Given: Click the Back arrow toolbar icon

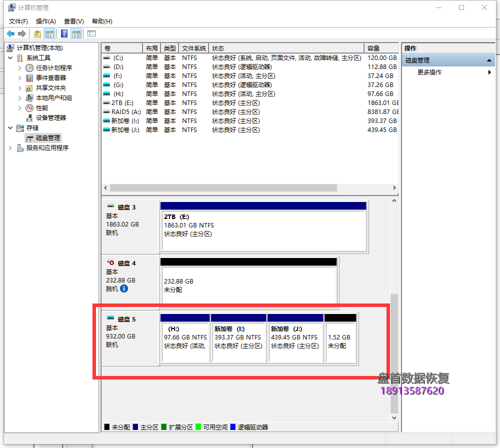Looking at the screenshot, I should (x=10, y=33).
